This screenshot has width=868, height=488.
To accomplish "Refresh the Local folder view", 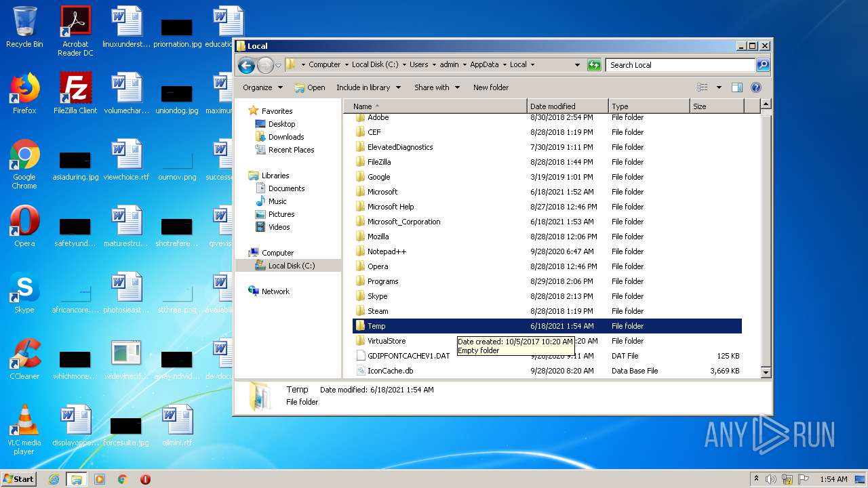I will (594, 65).
